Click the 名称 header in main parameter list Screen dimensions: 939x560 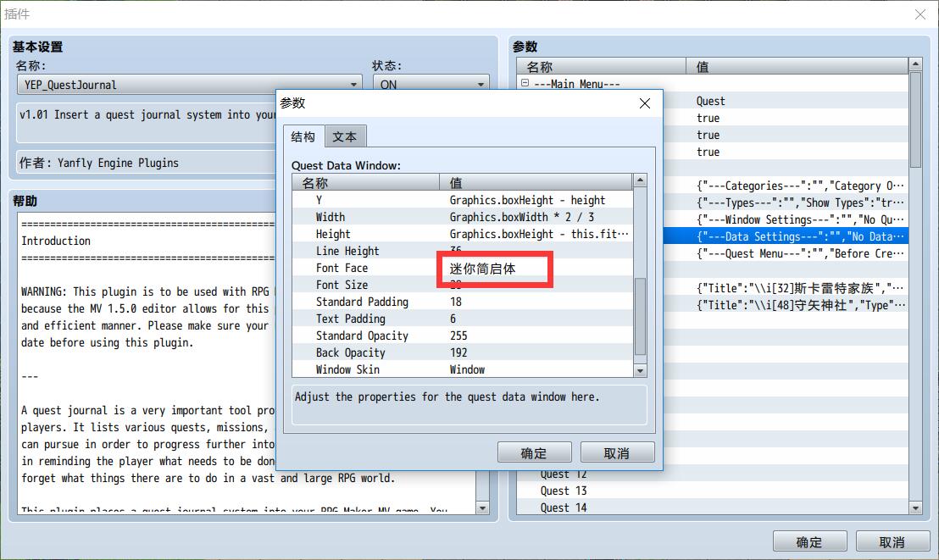click(601, 66)
